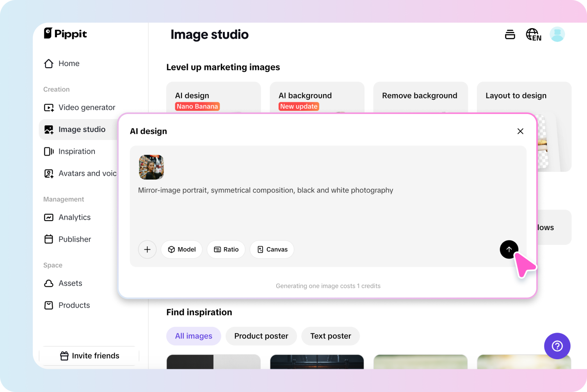This screenshot has width=587, height=392.
Task: Open the Video generator from the sidebar
Action: tap(86, 107)
